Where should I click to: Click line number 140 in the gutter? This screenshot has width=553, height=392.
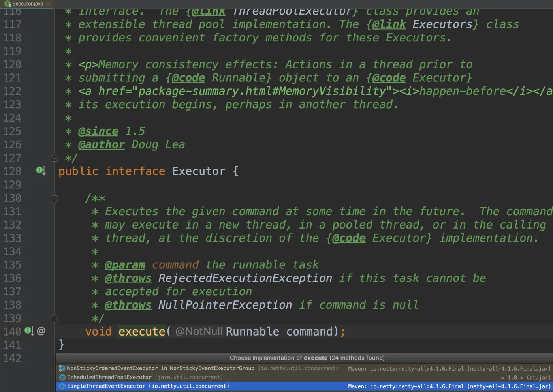click(x=12, y=332)
